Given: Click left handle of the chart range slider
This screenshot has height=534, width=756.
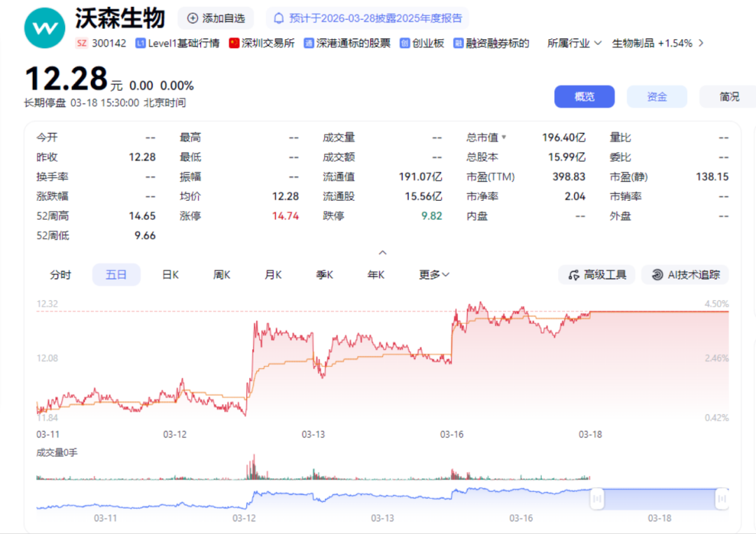Looking at the screenshot, I should tap(597, 499).
